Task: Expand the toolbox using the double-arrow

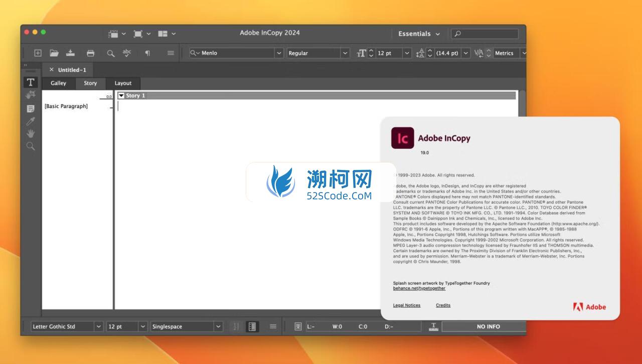Action: click(26, 65)
